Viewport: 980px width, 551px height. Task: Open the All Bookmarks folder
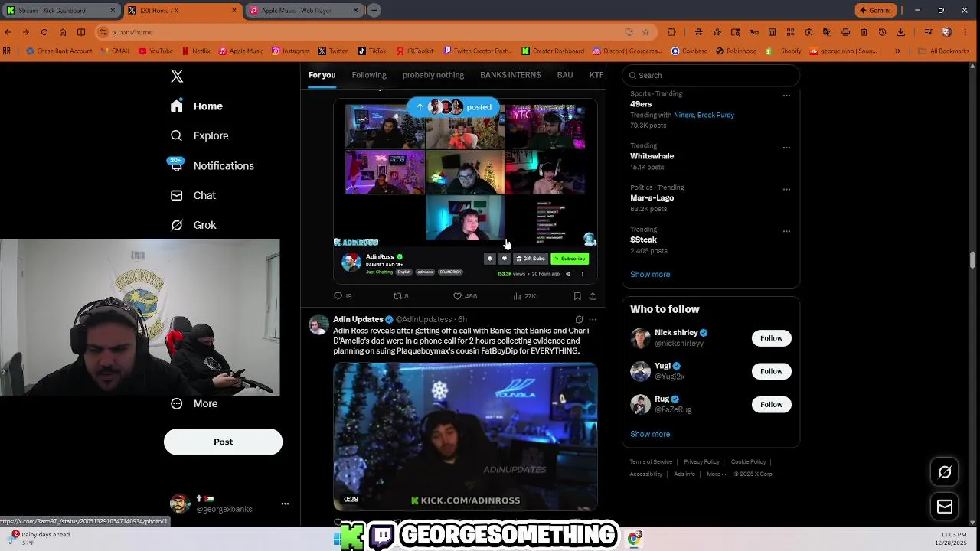[943, 51]
